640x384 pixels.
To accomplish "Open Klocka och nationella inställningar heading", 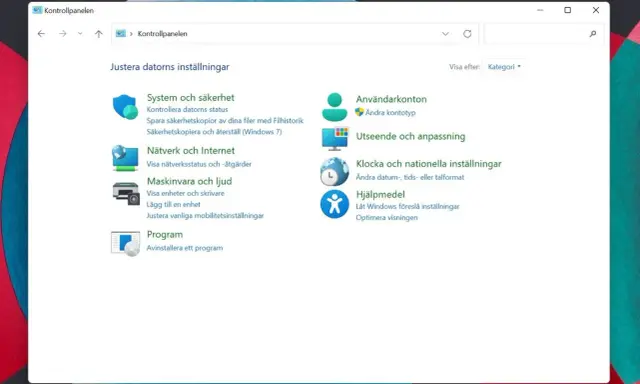I will (x=429, y=164).
